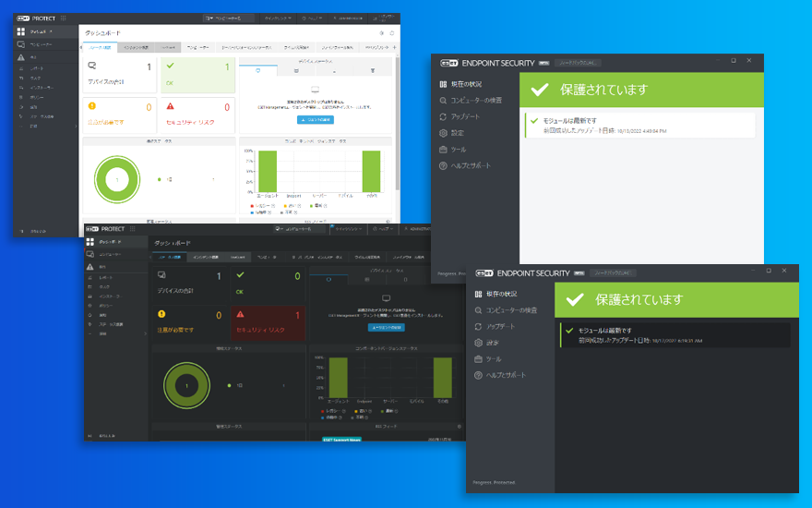Click green donut chart in light PROTECT dashboard
Screen dimensions: 812x508
(x=117, y=180)
